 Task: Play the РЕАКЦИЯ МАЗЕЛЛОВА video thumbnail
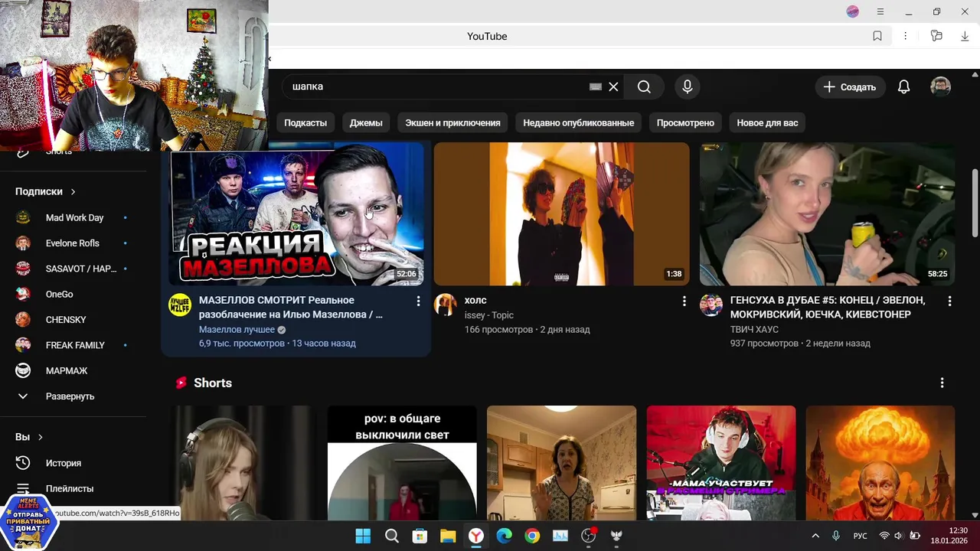pos(296,214)
